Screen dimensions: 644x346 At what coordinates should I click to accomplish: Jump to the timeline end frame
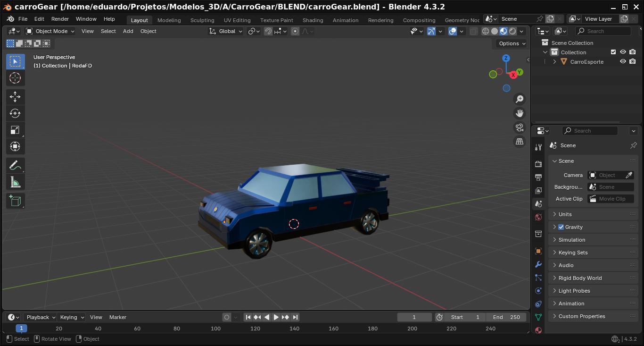click(295, 317)
